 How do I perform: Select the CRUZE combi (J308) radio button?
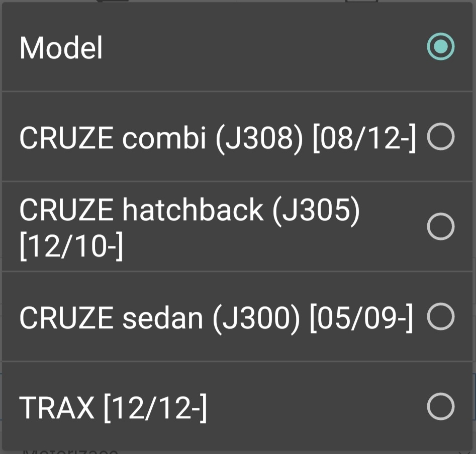pos(440,137)
